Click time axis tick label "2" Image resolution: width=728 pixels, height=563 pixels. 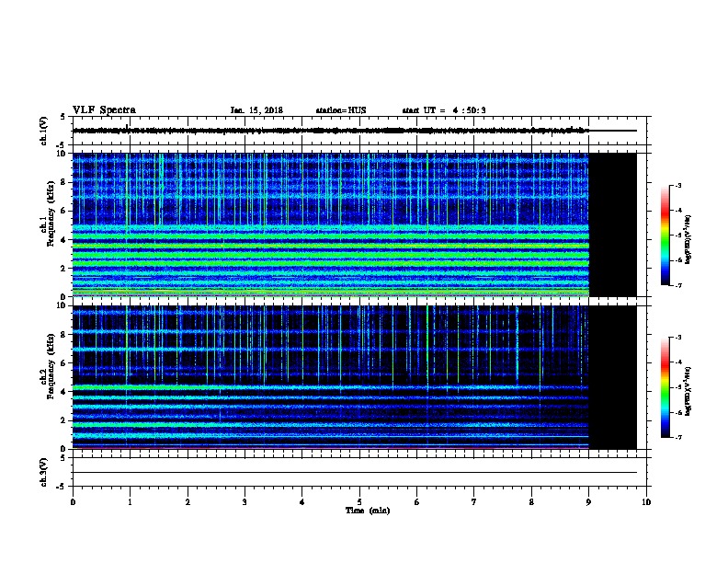point(188,502)
